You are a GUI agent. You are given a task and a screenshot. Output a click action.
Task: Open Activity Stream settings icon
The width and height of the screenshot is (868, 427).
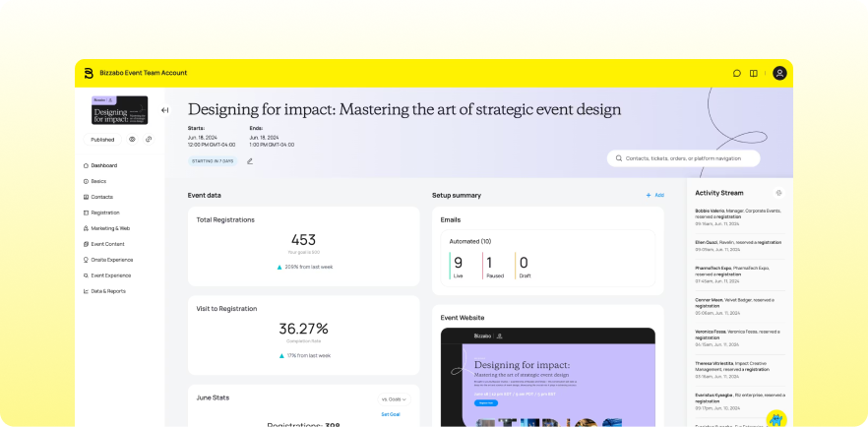coord(778,193)
